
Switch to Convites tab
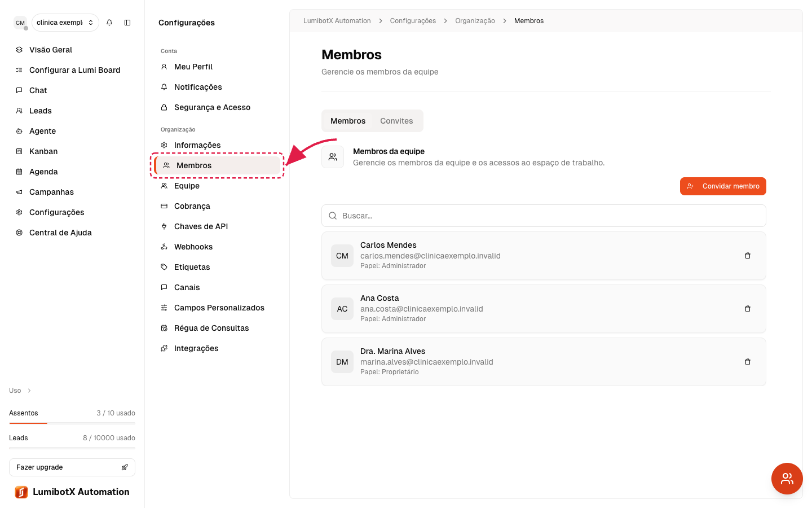(x=396, y=121)
